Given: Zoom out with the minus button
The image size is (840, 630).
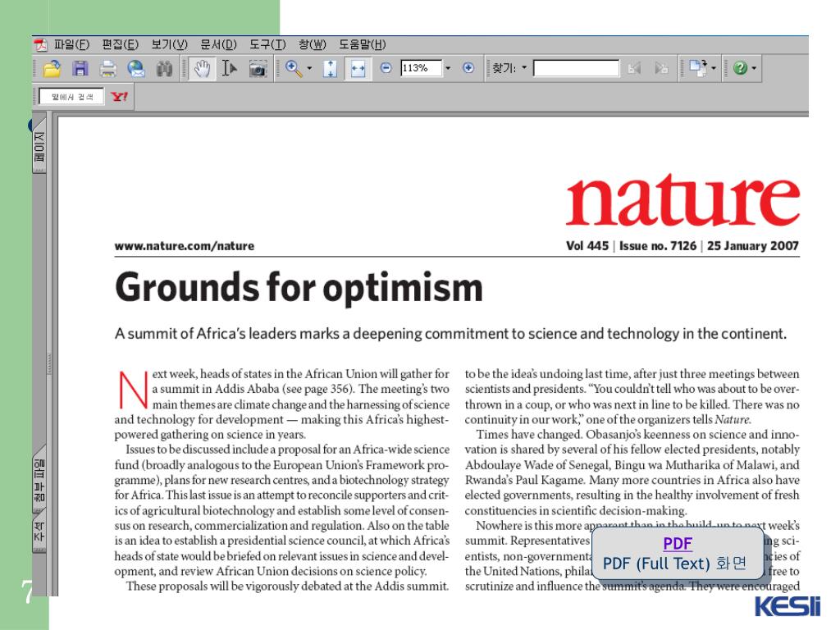Looking at the screenshot, I should (386, 68).
